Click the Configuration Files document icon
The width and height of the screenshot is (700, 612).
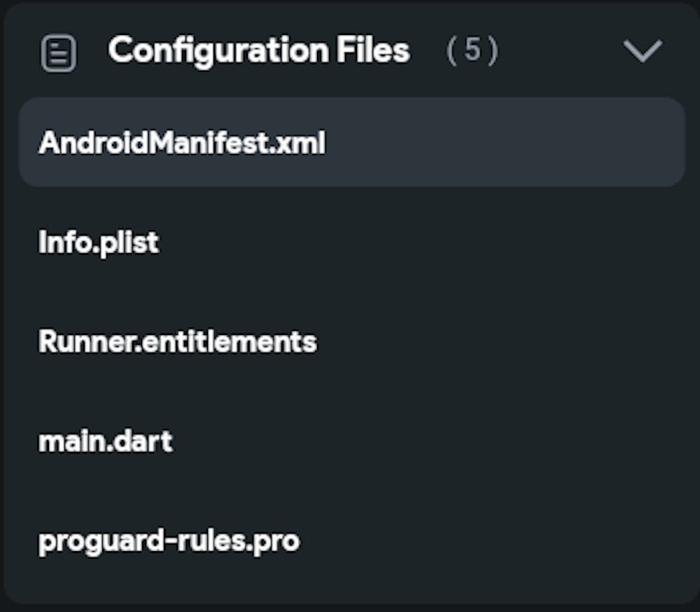58,53
